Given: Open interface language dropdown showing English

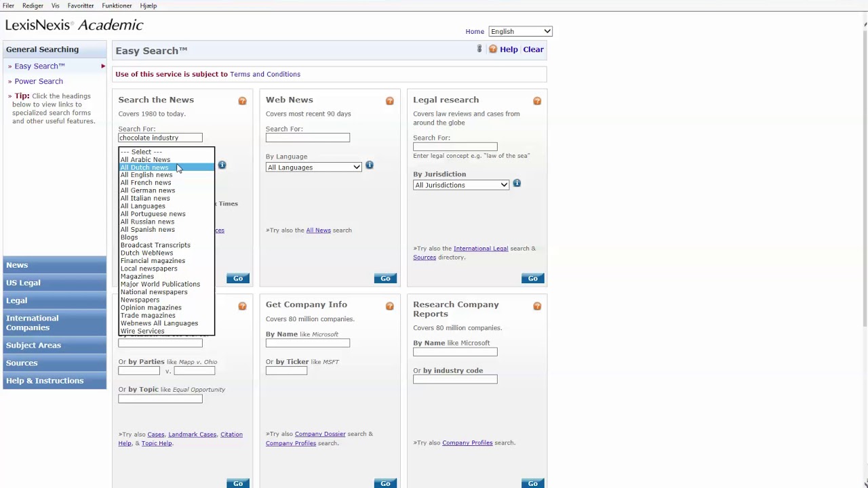Looking at the screenshot, I should [520, 31].
